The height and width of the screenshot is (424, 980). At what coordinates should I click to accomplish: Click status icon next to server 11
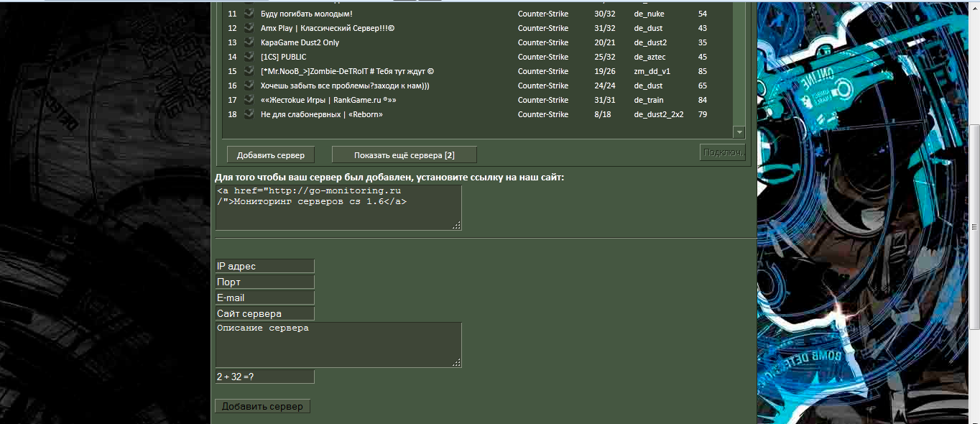(x=249, y=13)
